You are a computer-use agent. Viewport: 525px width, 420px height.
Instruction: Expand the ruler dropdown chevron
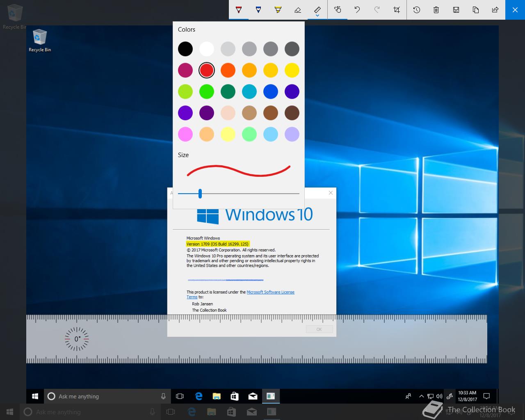click(x=317, y=16)
